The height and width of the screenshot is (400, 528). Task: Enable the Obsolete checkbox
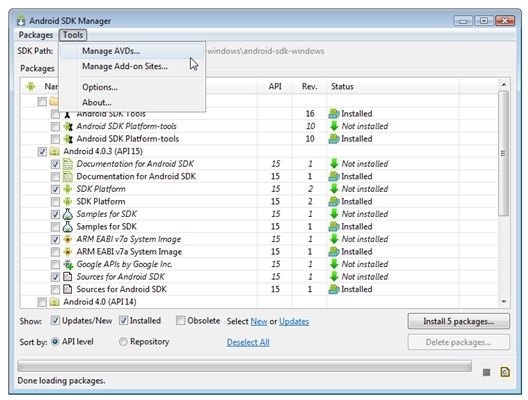180,321
